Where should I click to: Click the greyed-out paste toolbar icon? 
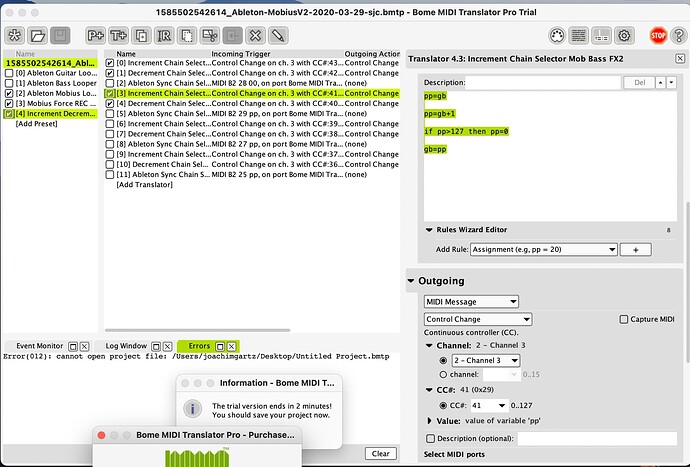[233, 36]
